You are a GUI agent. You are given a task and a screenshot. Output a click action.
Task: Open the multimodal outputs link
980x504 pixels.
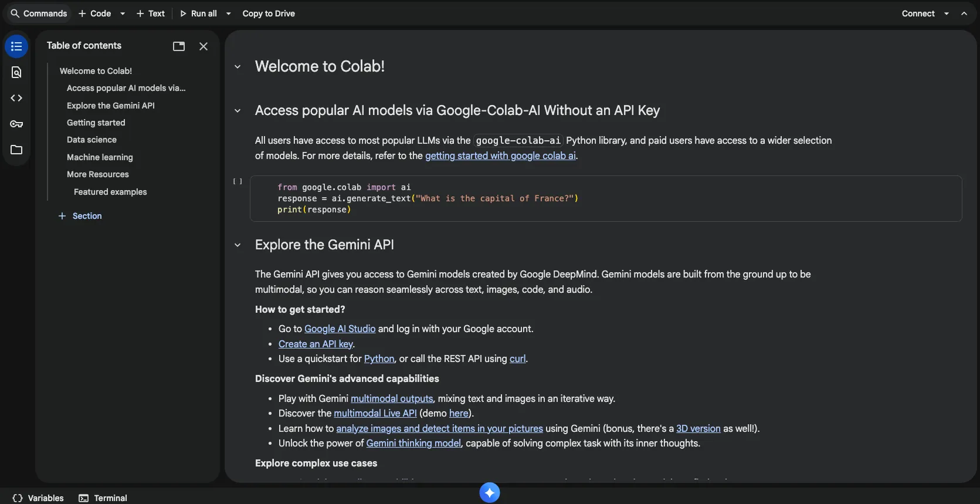(392, 398)
